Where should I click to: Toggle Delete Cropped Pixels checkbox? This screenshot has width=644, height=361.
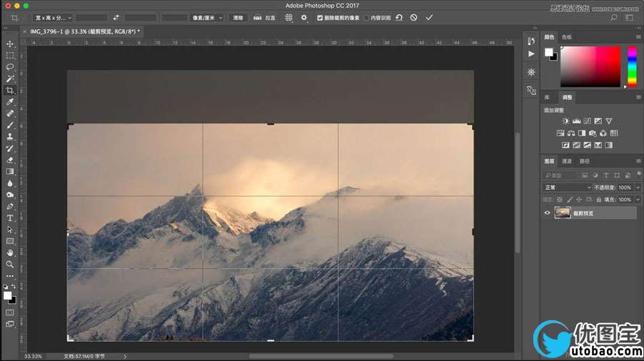320,18
